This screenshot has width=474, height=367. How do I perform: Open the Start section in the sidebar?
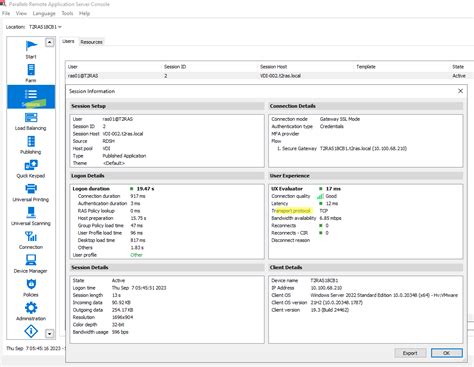(31, 49)
